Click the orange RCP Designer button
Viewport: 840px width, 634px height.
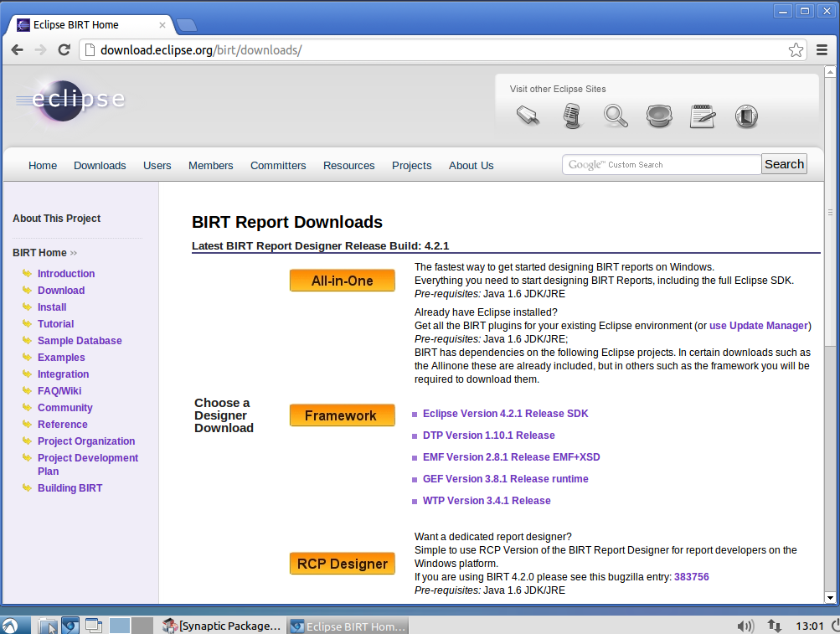pos(343,564)
